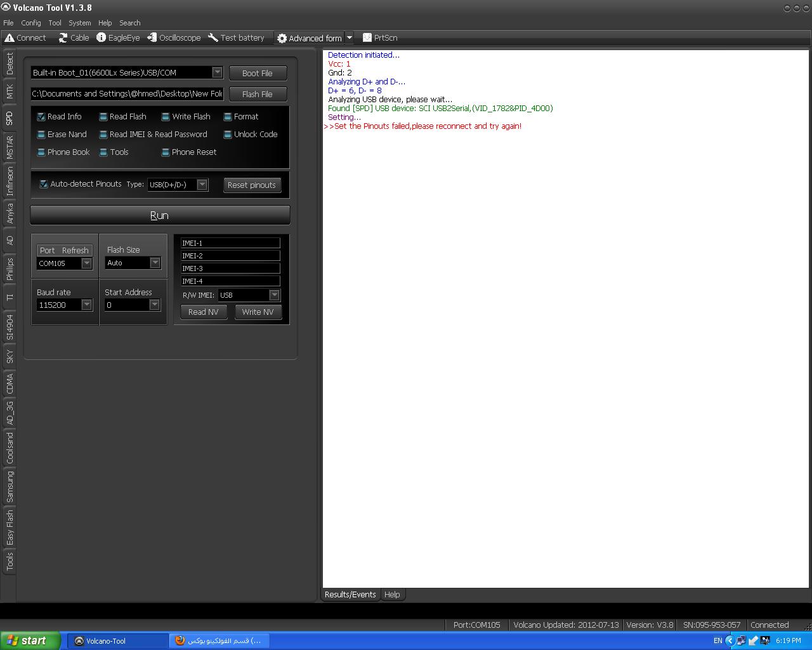Image resolution: width=812 pixels, height=650 pixels.
Task: Enable the Tools checkbox option
Action: click(103, 152)
